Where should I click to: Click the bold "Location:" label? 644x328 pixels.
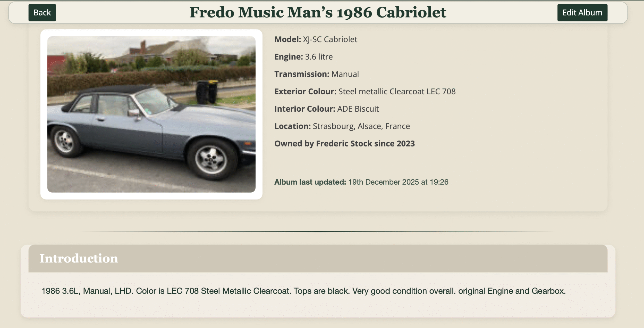pyautogui.click(x=292, y=126)
